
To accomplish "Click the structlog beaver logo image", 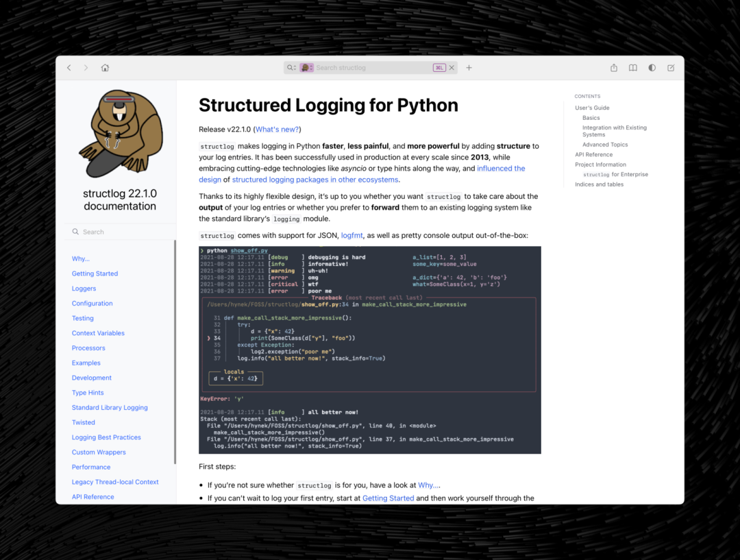I will (x=121, y=134).
